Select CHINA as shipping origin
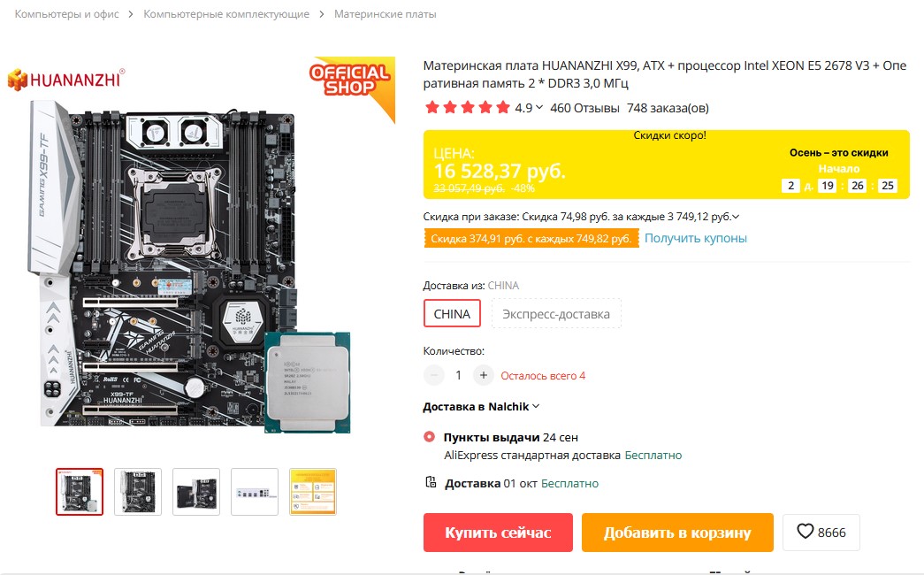 [452, 314]
